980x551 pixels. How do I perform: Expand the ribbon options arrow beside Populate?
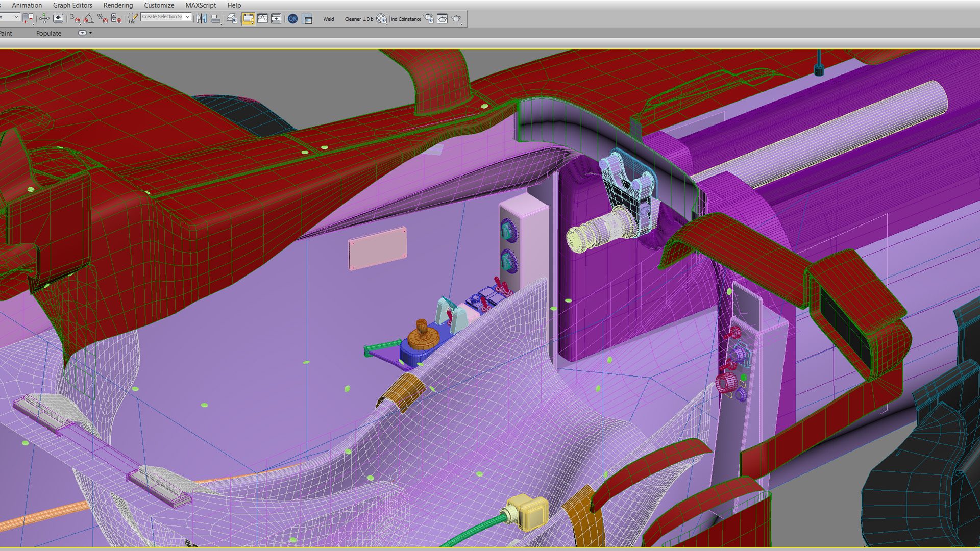point(91,33)
